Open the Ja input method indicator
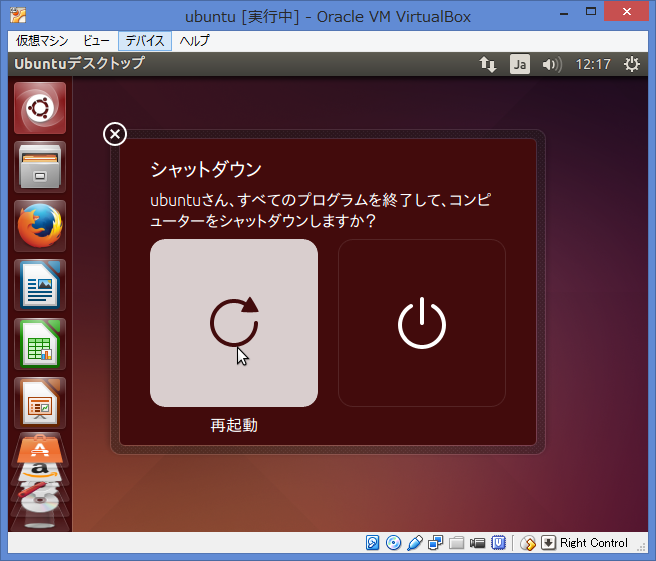 click(520, 64)
